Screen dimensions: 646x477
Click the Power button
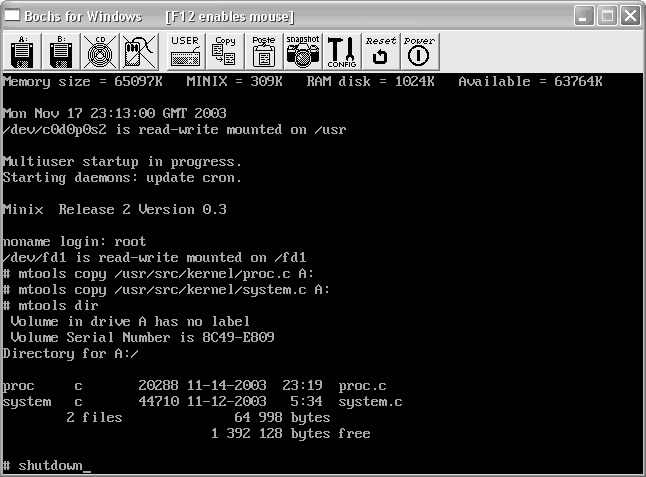click(419, 51)
